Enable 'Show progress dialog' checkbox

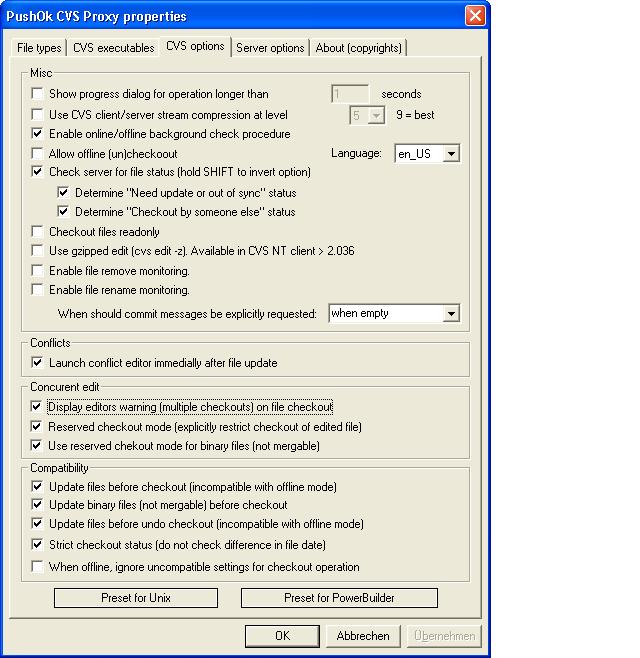[38, 94]
